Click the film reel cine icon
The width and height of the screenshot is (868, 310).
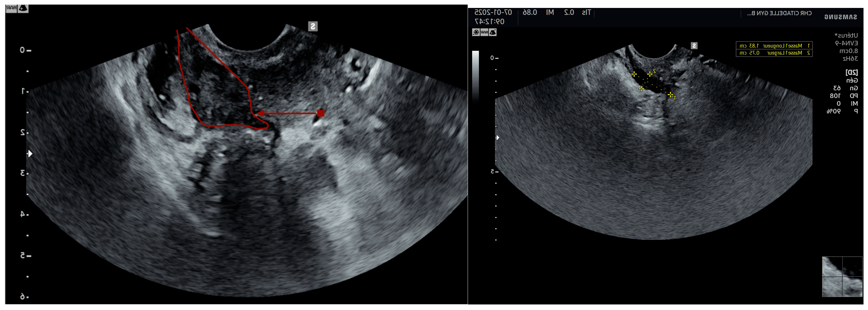[476, 32]
